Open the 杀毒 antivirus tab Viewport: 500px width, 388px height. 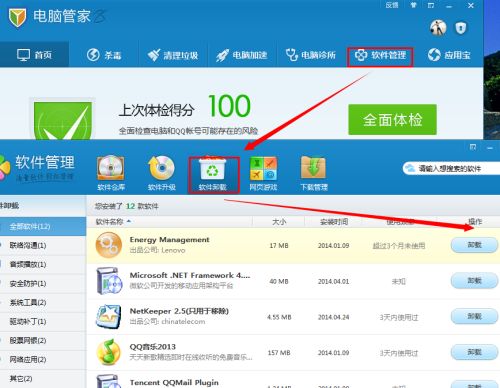coord(104,55)
